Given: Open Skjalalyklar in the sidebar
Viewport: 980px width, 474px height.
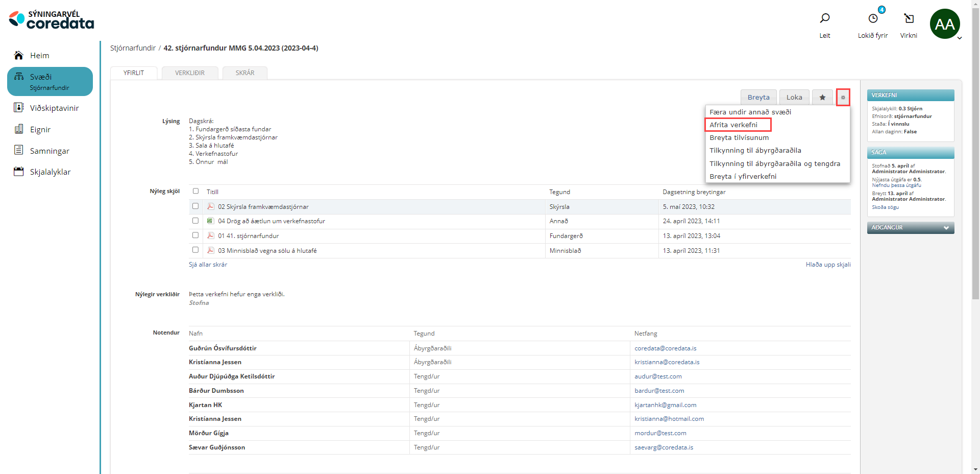Looking at the screenshot, I should 50,172.
